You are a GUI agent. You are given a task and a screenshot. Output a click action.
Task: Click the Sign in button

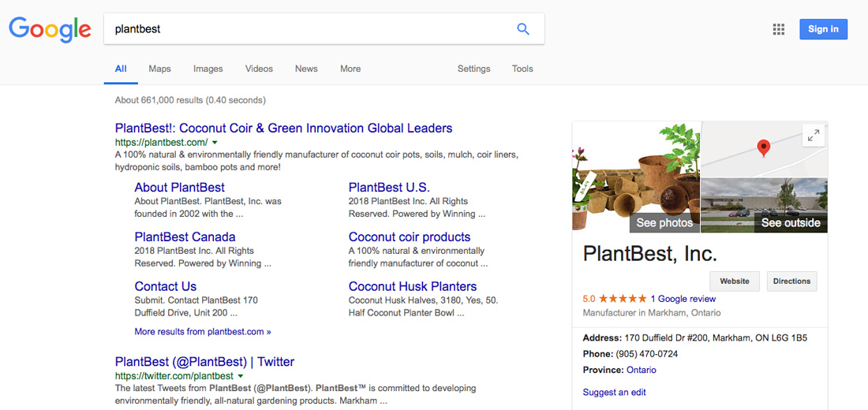[823, 29]
